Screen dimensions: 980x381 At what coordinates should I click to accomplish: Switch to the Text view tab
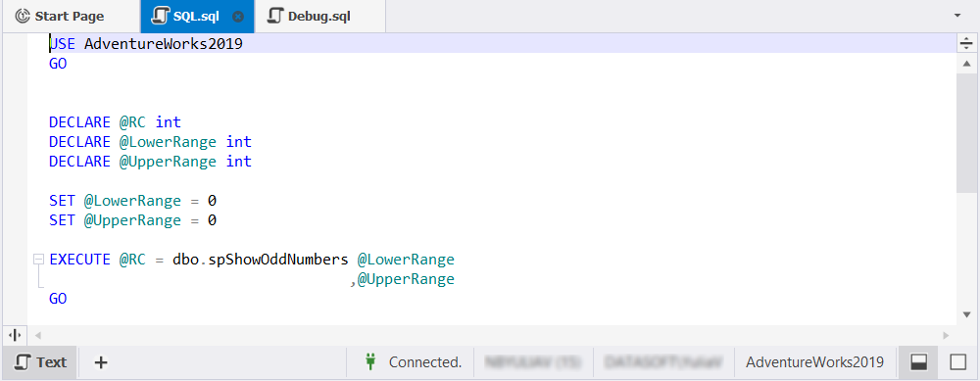point(40,362)
